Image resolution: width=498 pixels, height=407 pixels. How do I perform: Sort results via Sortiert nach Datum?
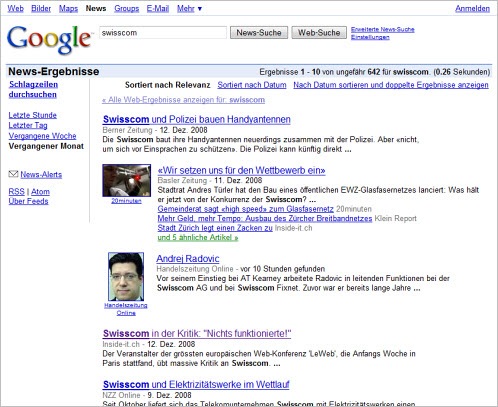(252, 85)
